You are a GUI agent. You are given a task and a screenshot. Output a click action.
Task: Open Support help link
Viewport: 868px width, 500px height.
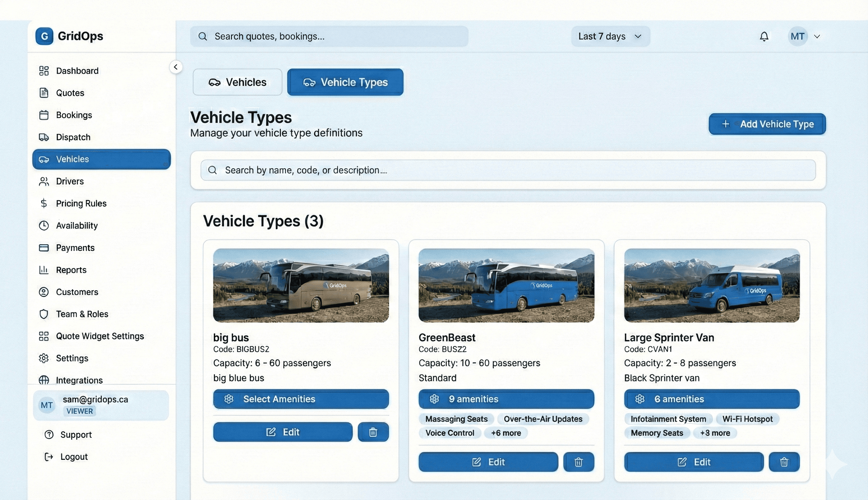pyautogui.click(x=76, y=434)
